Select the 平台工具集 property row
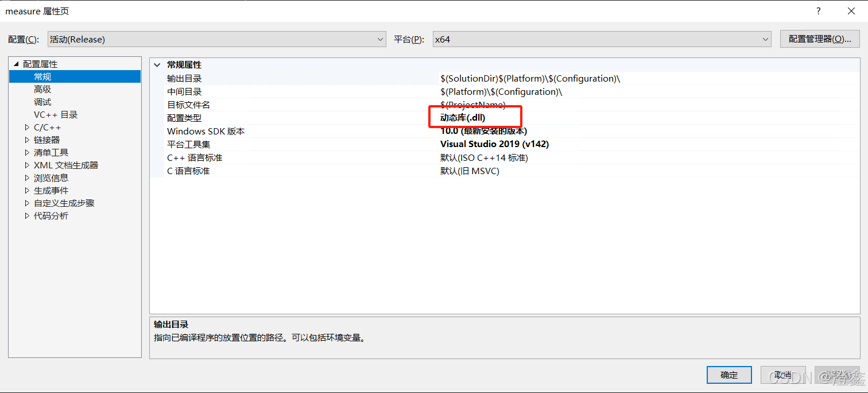Image resolution: width=868 pixels, height=393 pixels. tap(505, 145)
